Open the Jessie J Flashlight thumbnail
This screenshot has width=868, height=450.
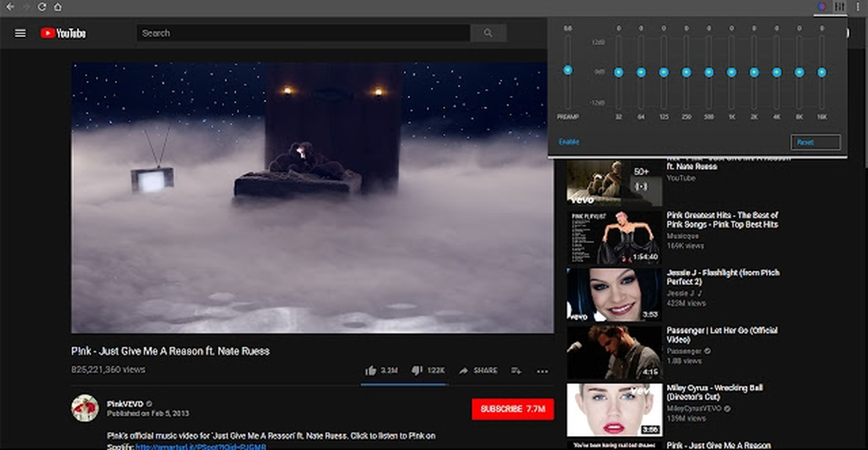click(x=614, y=295)
